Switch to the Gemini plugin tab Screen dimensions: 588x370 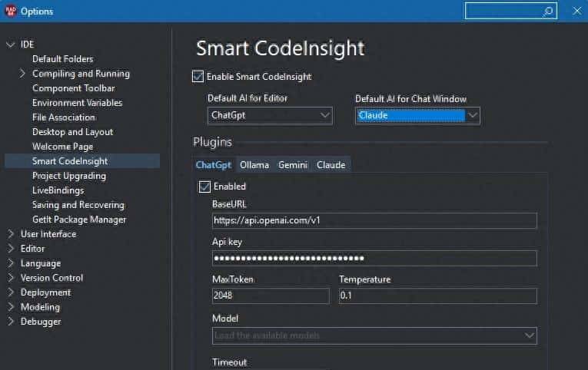(x=293, y=165)
